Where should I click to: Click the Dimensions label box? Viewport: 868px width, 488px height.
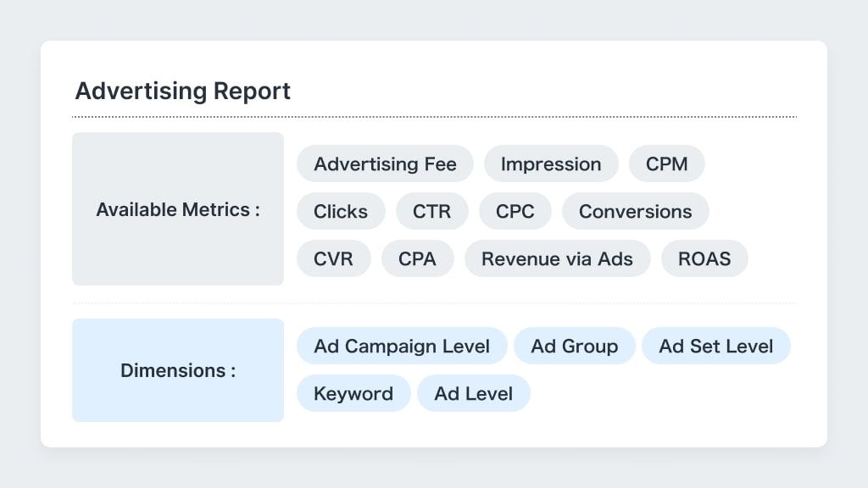178,370
